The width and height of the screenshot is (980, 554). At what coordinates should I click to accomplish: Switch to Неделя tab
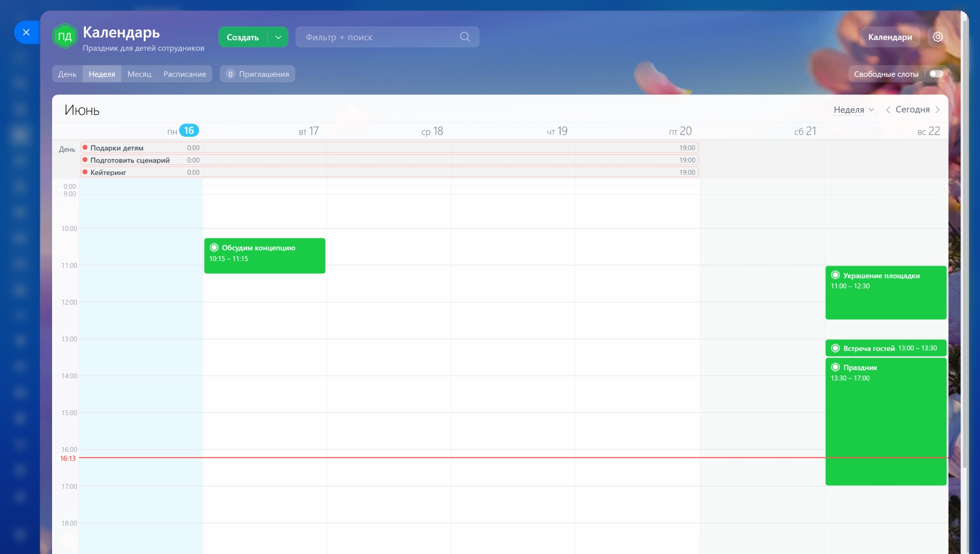click(102, 74)
